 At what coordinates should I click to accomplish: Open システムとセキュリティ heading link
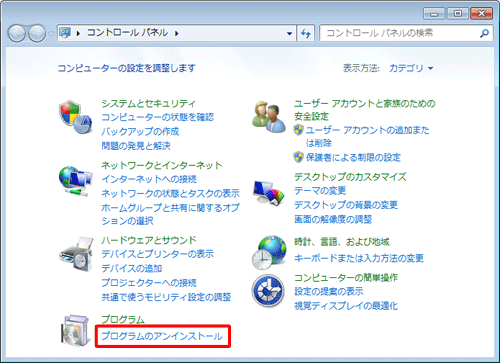pos(148,104)
